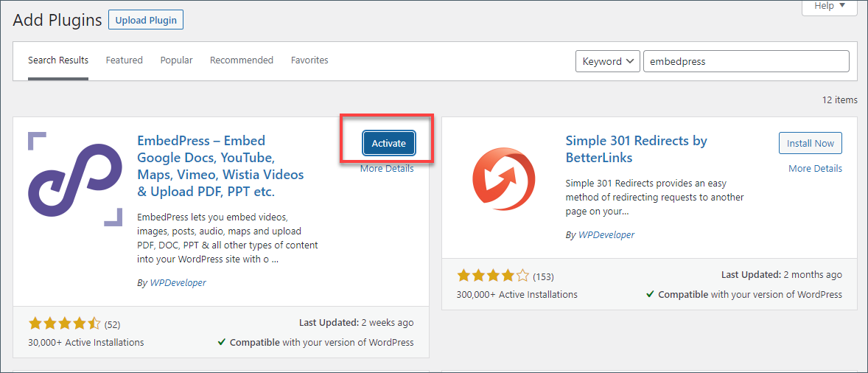Click the Simple 301 Redirects logo icon

[x=504, y=179]
